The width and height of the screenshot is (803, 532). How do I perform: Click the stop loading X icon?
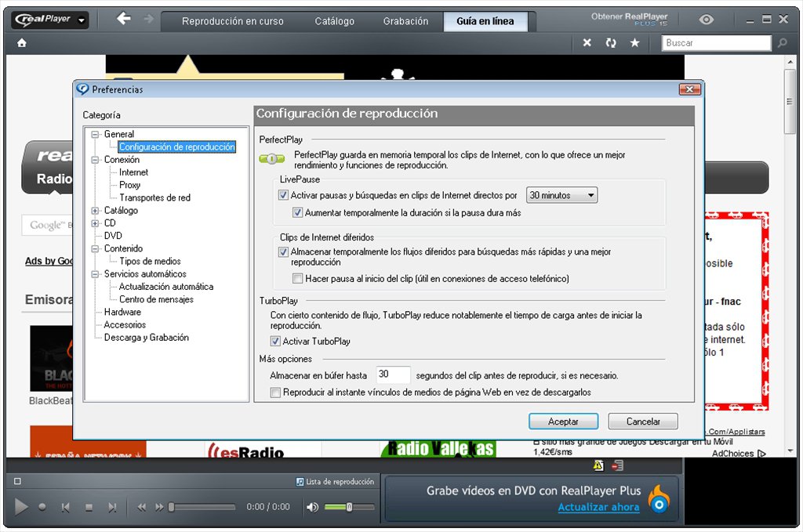point(587,42)
